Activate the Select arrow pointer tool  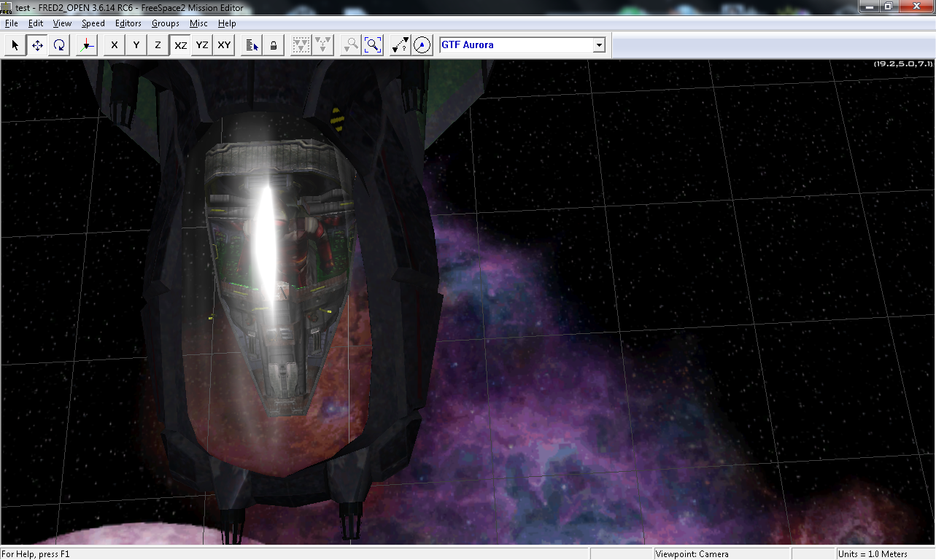point(15,45)
